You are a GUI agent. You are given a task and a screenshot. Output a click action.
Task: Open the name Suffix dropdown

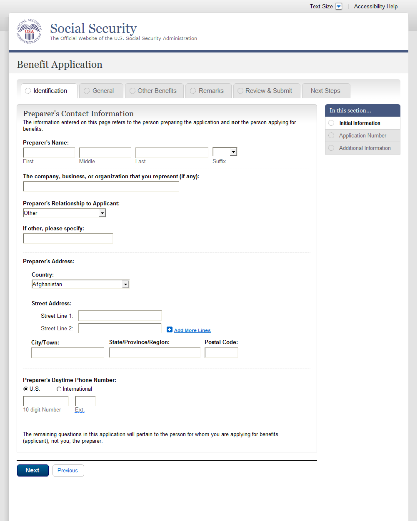pyautogui.click(x=225, y=152)
